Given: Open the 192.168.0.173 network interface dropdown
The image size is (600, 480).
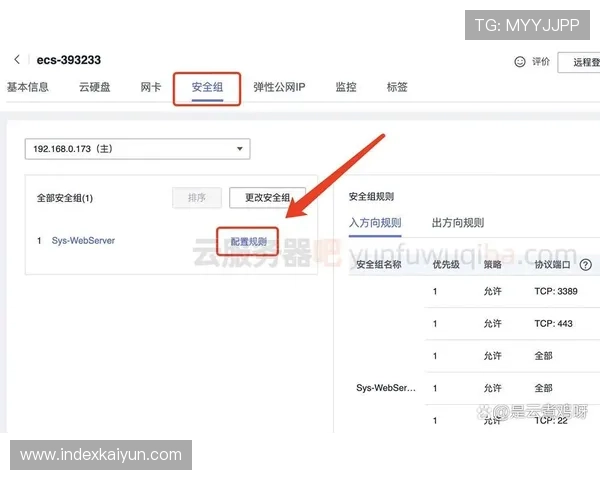Looking at the screenshot, I should click(137, 149).
